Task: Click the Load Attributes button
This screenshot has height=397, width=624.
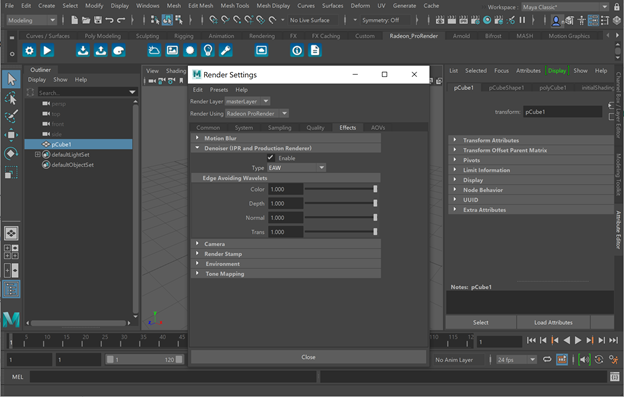Action: [x=553, y=323]
